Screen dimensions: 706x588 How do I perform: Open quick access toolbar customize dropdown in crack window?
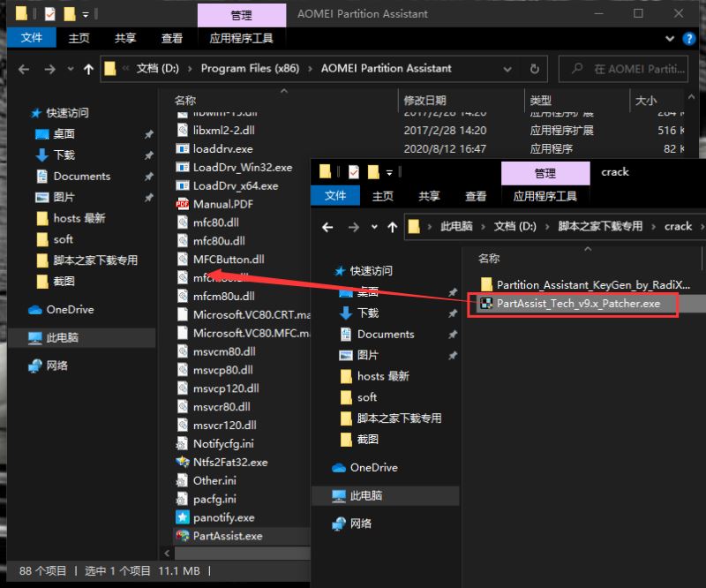point(389,172)
